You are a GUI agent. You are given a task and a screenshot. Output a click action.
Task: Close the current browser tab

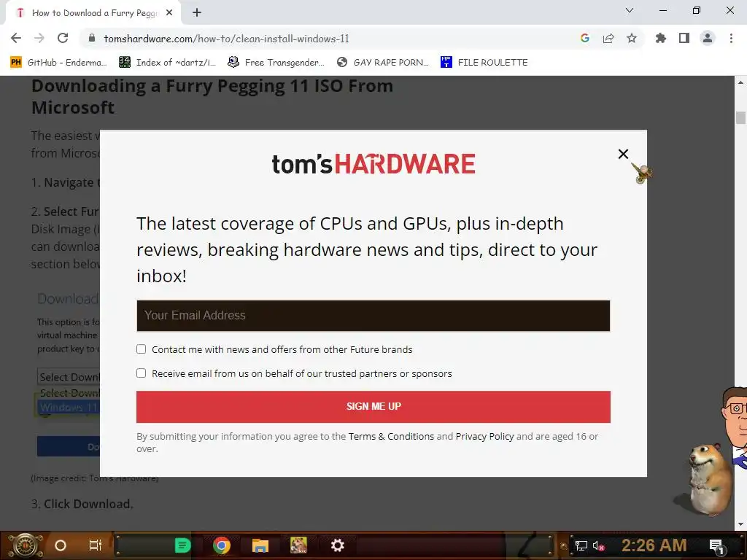click(169, 13)
